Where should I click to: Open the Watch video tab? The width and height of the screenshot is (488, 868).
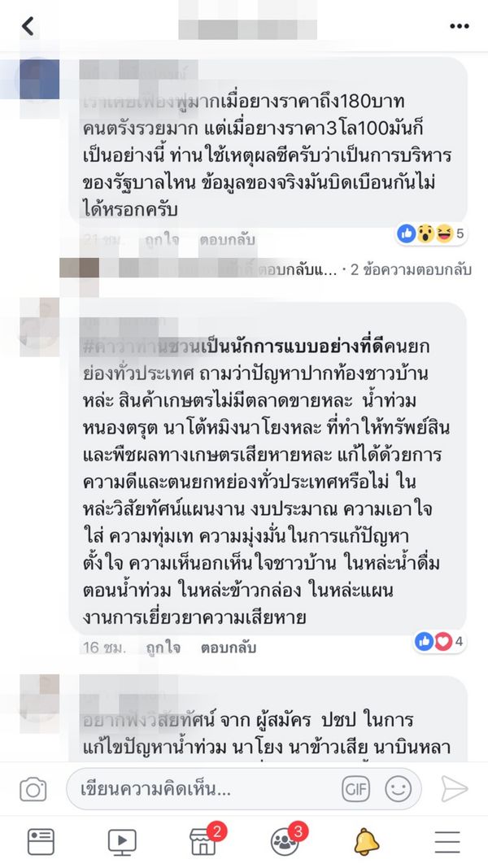[x=122, y=842]
